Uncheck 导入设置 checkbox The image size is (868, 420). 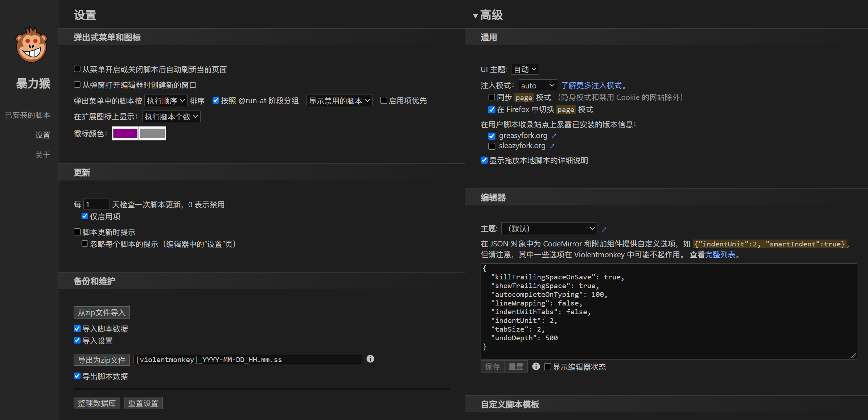[77, 340]
